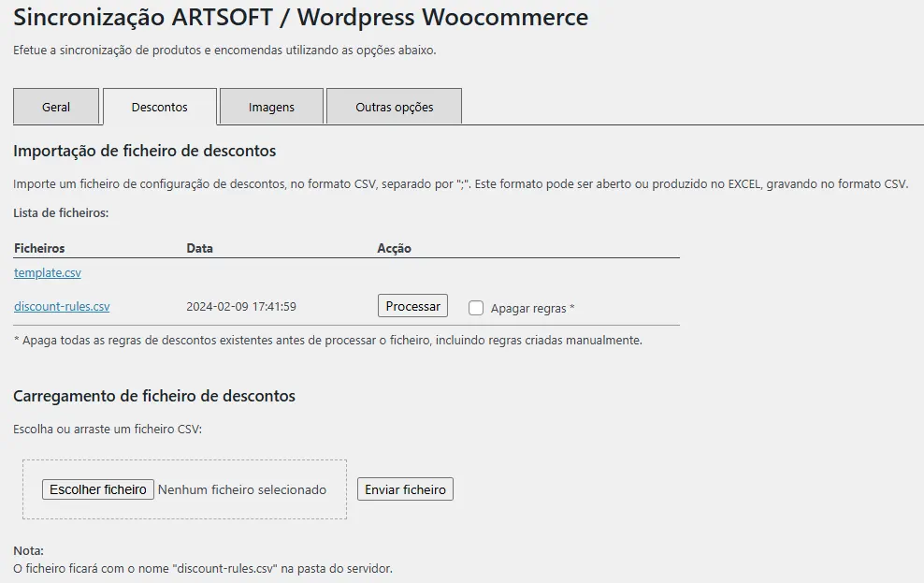Click the Carregamento de ficheiro de descontos heading

154,396
